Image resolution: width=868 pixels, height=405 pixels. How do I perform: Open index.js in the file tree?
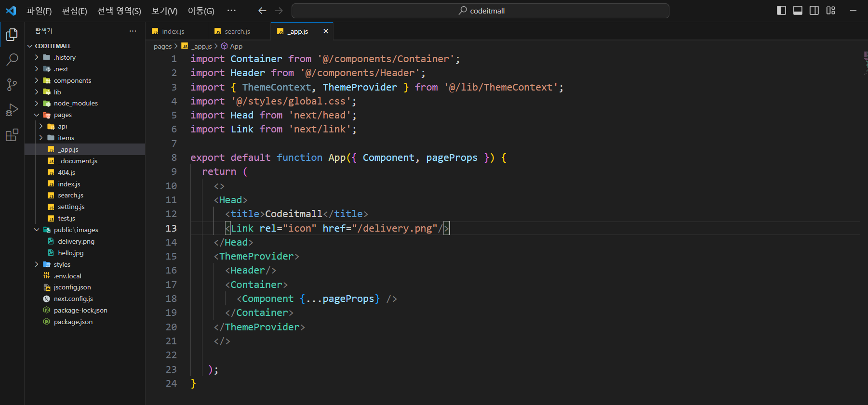coord(85,184)
